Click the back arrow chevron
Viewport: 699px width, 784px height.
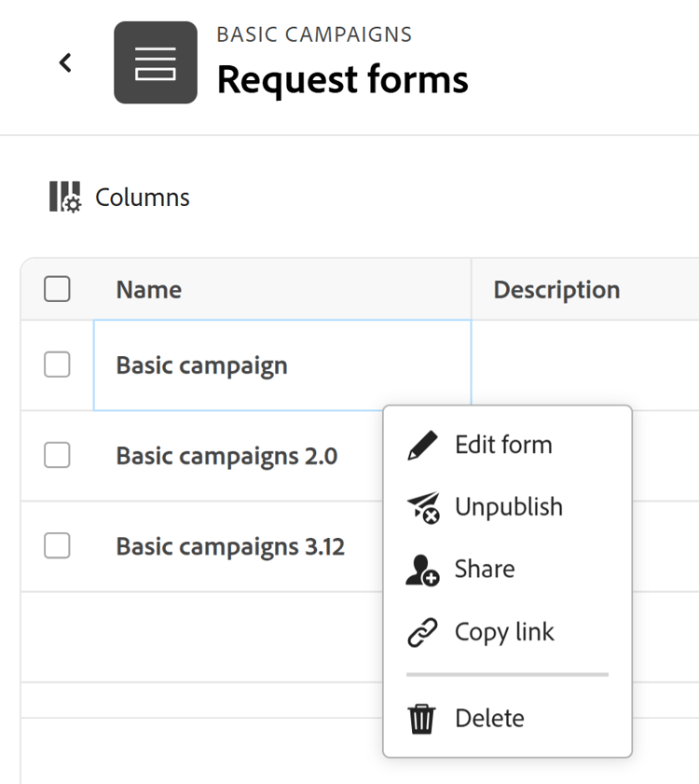pyautogui.click(x=65, y=62)
